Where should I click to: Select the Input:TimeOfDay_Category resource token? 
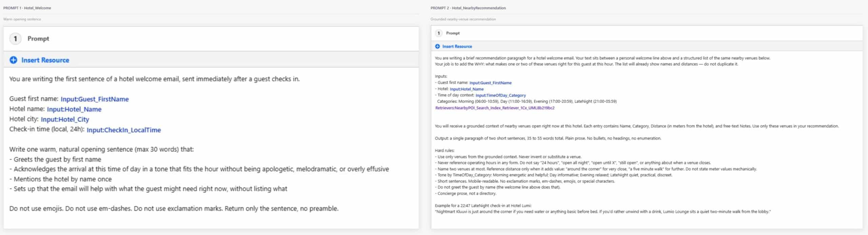click(x=500, y=95)
